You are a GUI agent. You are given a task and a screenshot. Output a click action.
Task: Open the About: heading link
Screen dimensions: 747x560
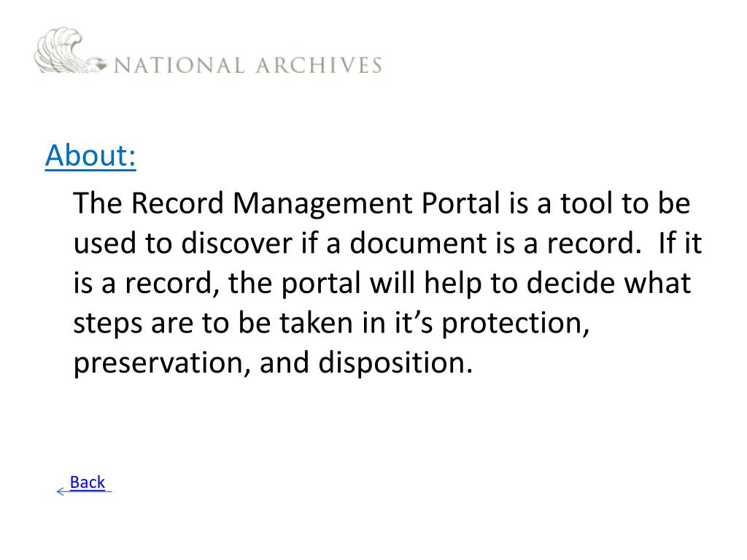(90, 155)
